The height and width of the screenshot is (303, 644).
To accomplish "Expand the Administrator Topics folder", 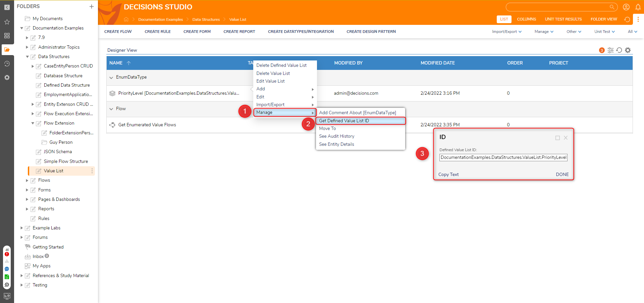I will 27,47.
